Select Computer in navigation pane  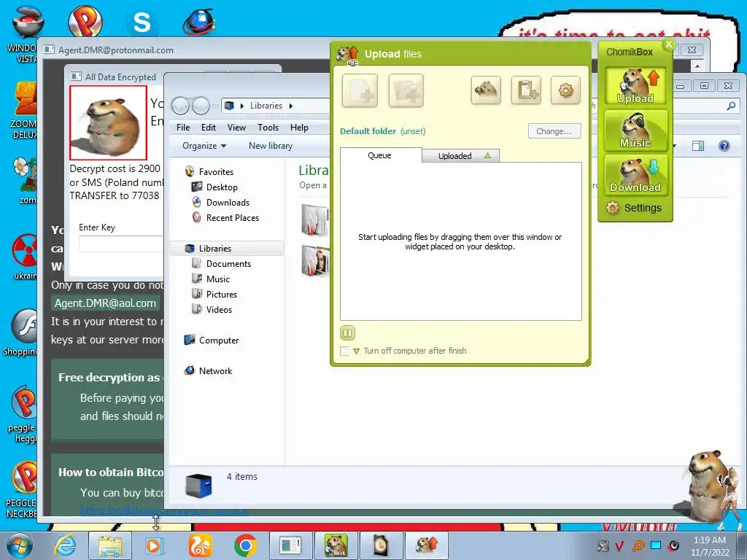click(212, 340)
